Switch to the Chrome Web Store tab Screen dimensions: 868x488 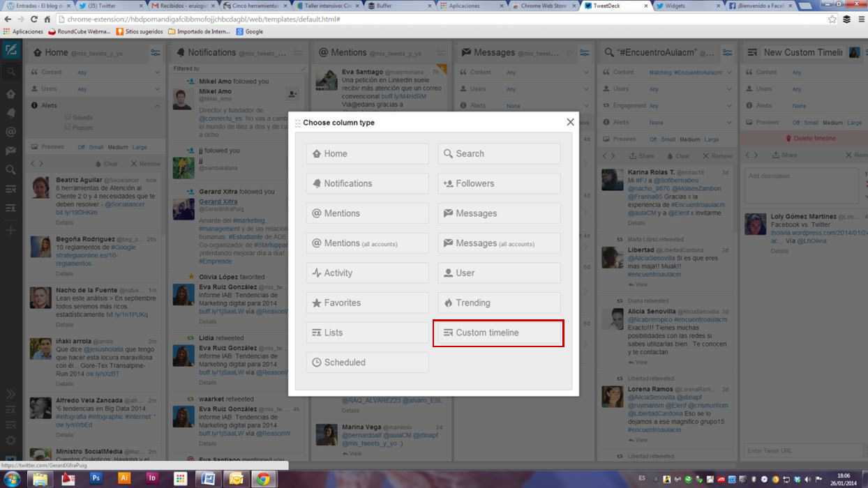[541, 6]
